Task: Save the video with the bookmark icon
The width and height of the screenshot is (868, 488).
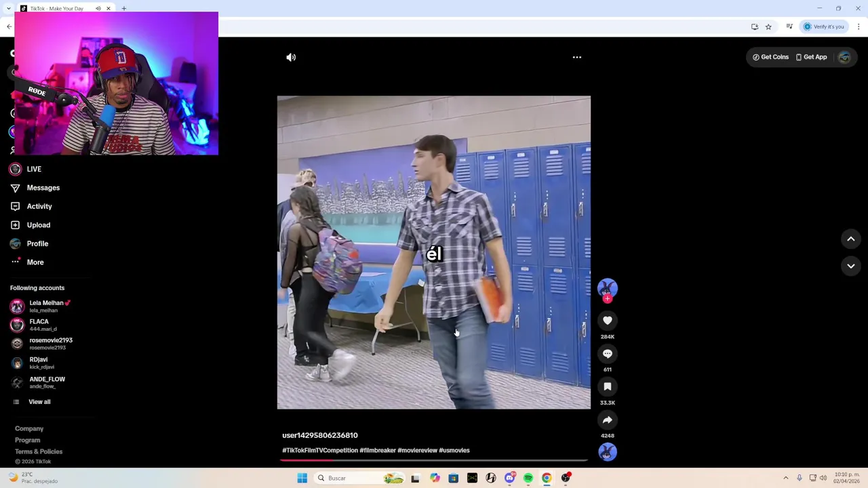Action: pos(608,386)
